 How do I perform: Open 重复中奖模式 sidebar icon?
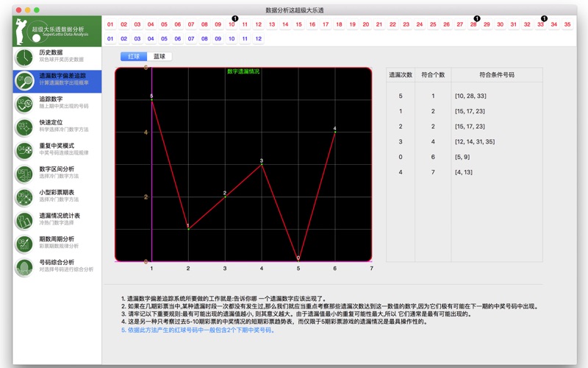(24, 151)
